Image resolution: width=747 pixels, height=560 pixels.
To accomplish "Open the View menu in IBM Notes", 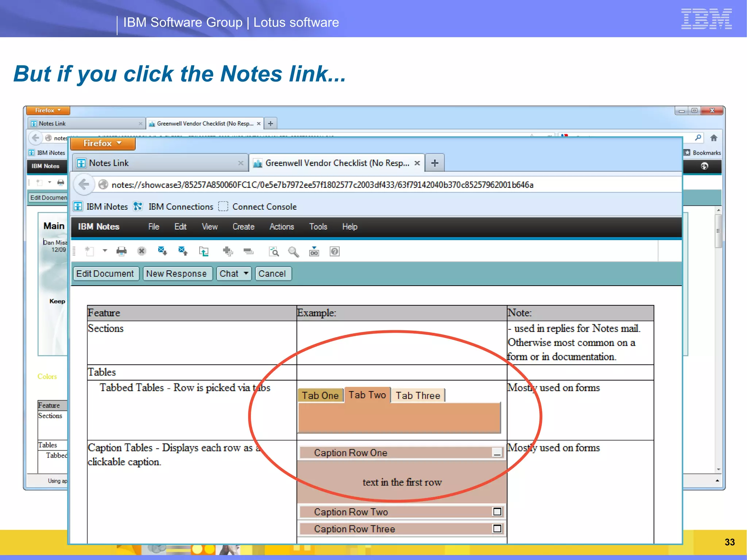I will [x=210, y=227].
